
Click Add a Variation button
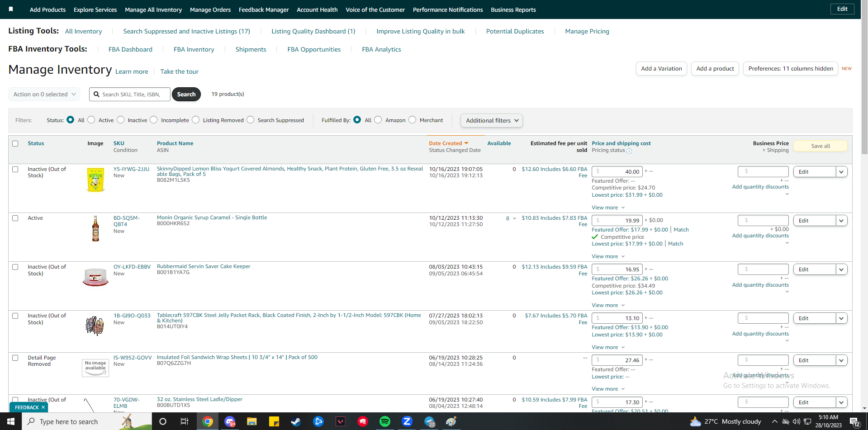click(661, 69)
